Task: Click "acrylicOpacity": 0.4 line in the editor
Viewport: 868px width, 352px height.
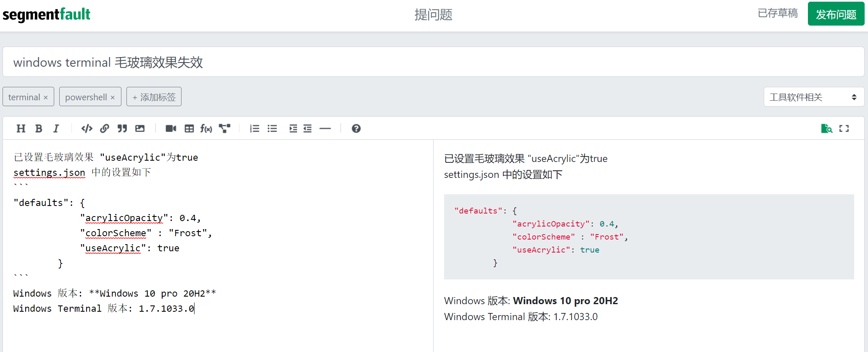Action: pos(141,218)
